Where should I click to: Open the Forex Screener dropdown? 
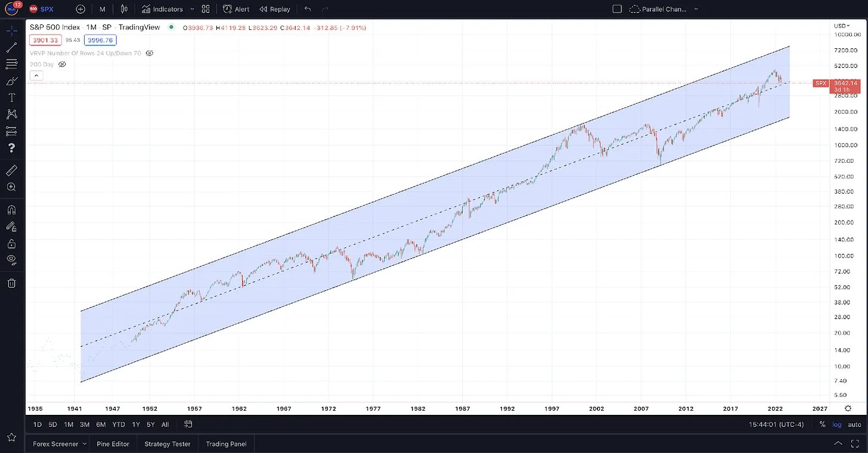(84, 444)
